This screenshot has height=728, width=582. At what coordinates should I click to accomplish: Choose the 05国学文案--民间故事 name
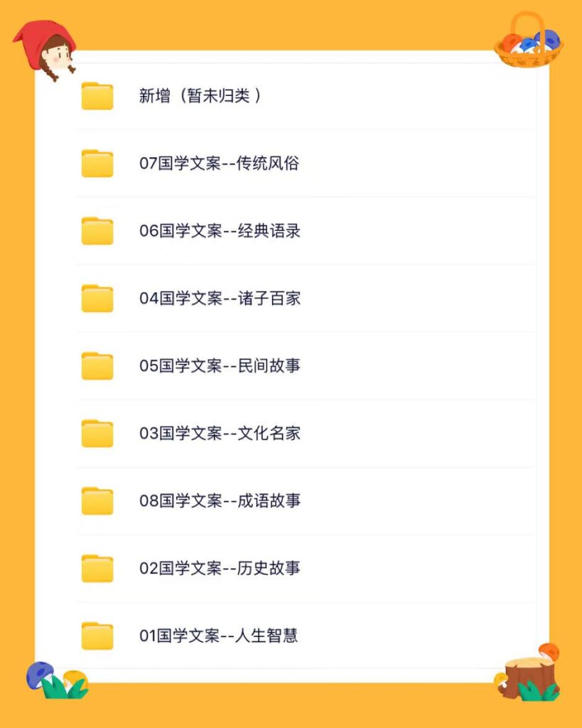click(x=220, y=366)
